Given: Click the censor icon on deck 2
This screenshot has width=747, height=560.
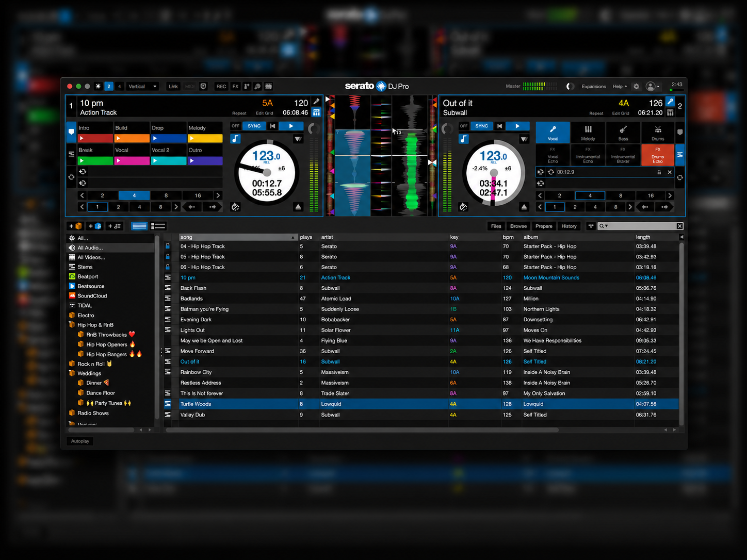Looking at the screenshot, I should (x=463, y=207).
